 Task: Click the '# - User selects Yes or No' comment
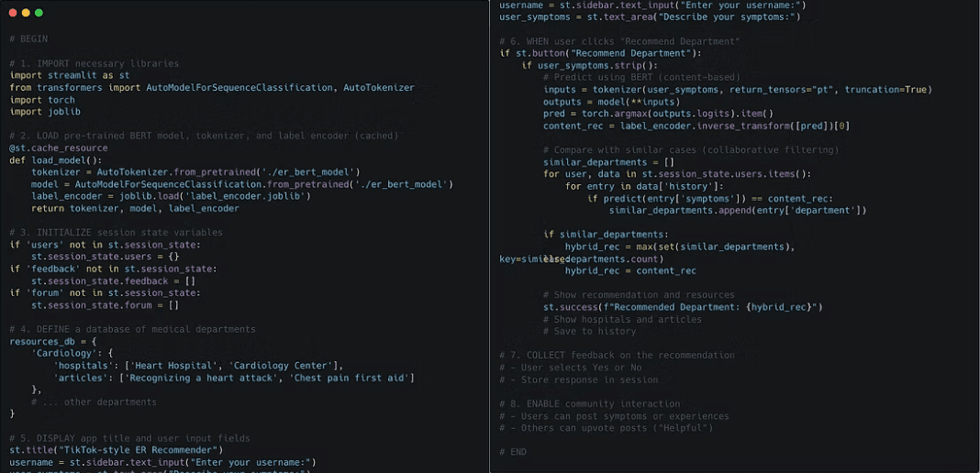pos(571,368)
